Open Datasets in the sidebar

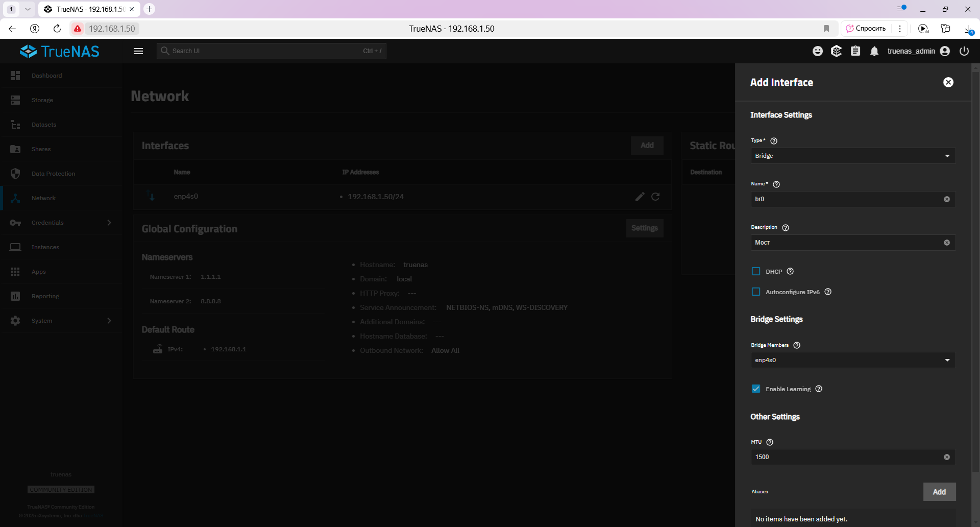pyautogui.click(x=61, y=125)
